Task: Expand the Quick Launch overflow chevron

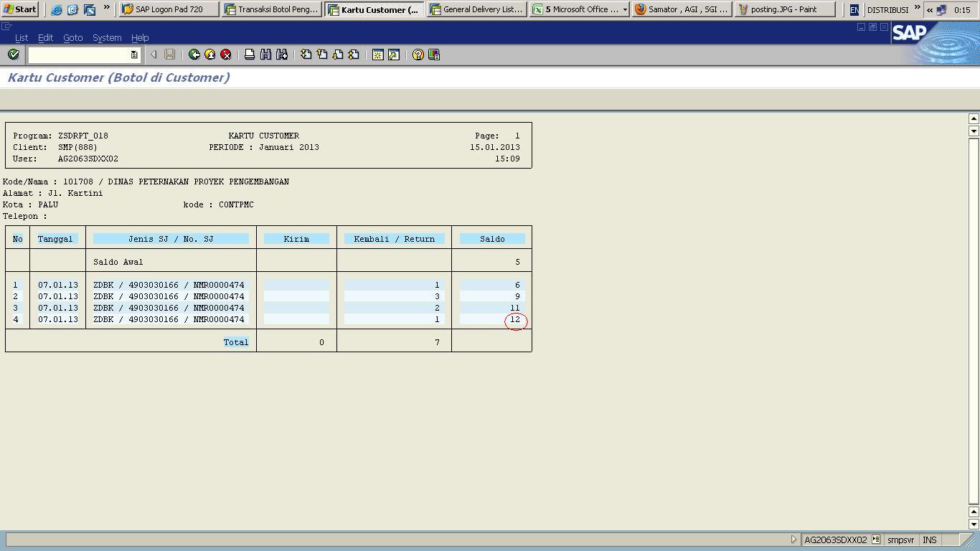Action: [x=107, y=8]
